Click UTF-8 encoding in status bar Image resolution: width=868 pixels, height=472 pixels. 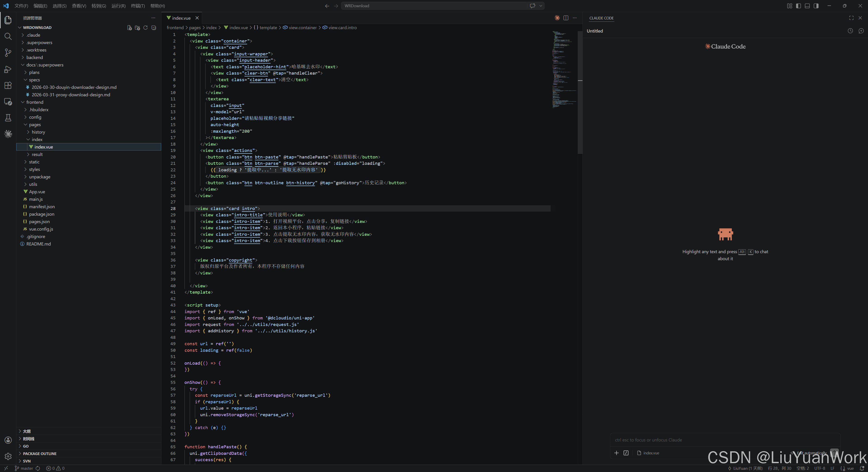tap(819, 468)
